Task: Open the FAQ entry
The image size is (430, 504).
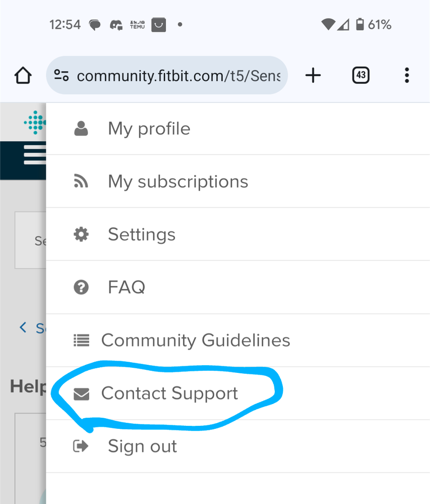Action: pos(238,288)
